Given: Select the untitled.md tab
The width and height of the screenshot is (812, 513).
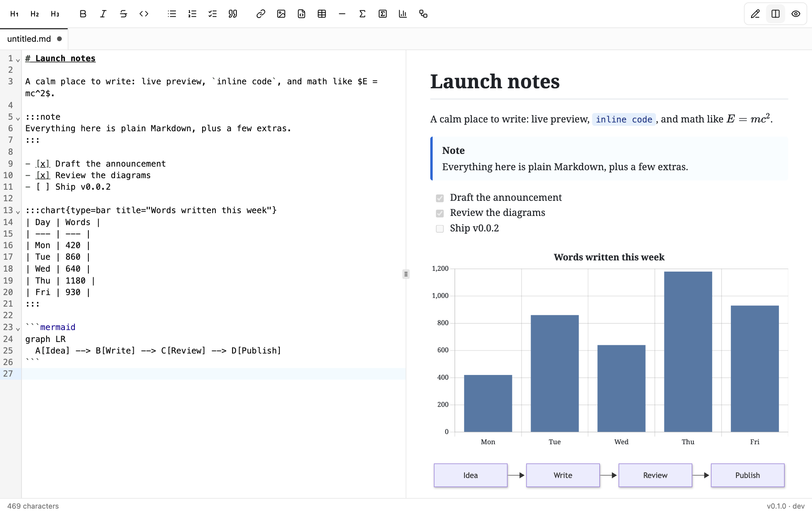Looking at the screenshot, I should 34,39.
